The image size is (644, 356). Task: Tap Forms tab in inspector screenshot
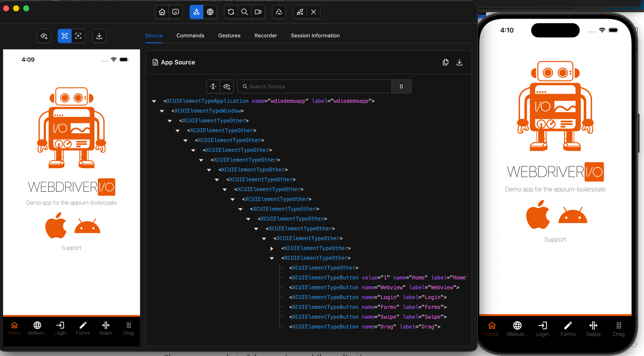click(x=83, y=328)
